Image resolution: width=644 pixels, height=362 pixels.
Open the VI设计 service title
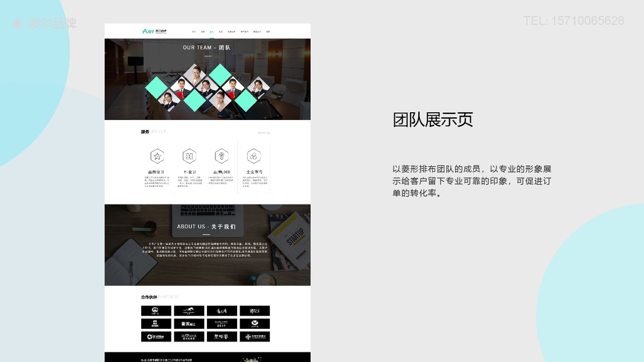[x=190, y=172]
